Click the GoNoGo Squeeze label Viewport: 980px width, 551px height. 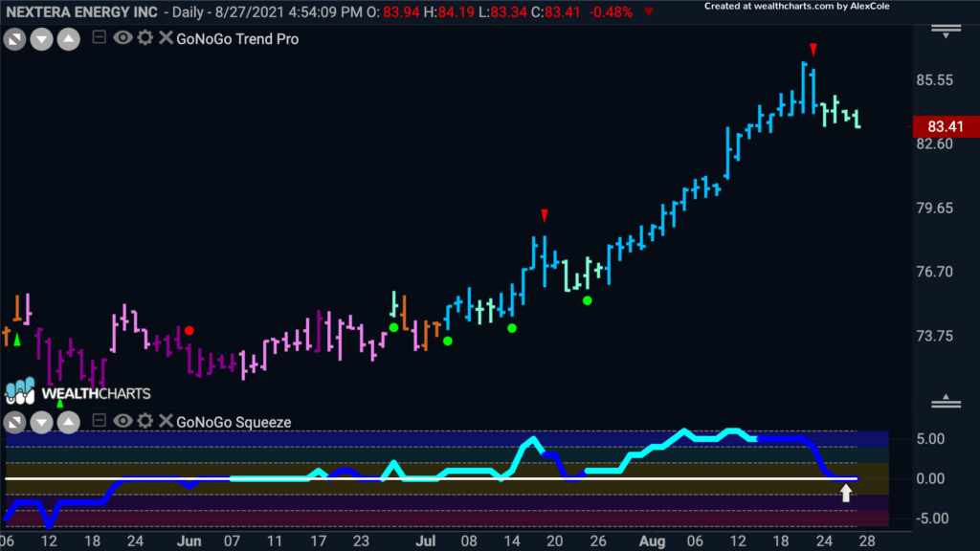click(x=234, y=422)
